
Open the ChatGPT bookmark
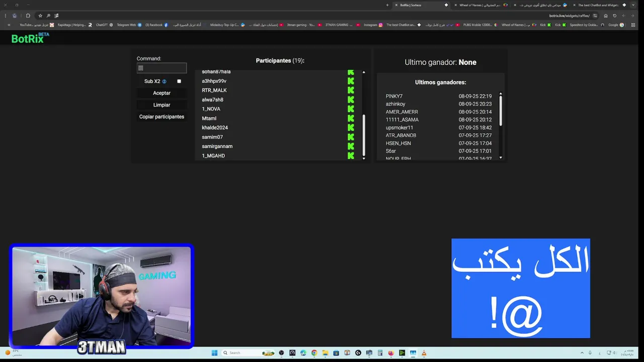tap(105, 25)
